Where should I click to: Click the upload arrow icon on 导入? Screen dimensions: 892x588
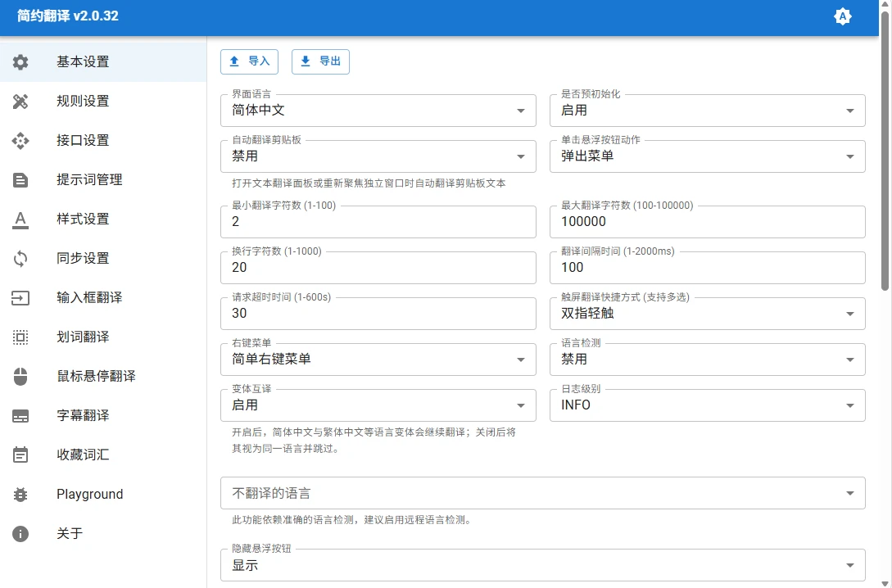[x=234, y=61]
